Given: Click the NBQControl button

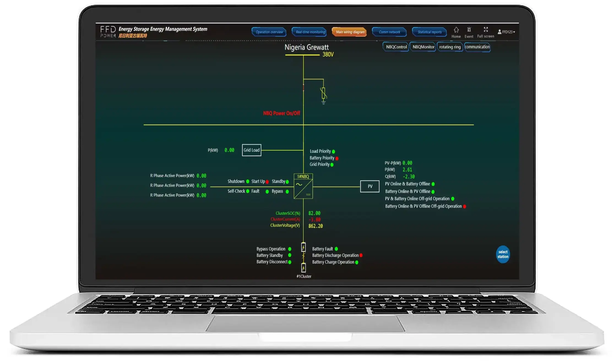Looking at the screenshot, I should point(396,47).
